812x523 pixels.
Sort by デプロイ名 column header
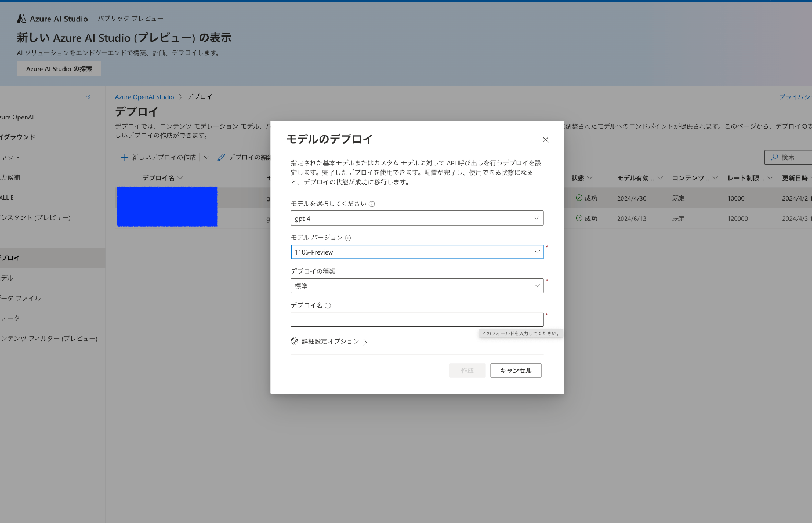pyautogui.click(x=162, y=178)
